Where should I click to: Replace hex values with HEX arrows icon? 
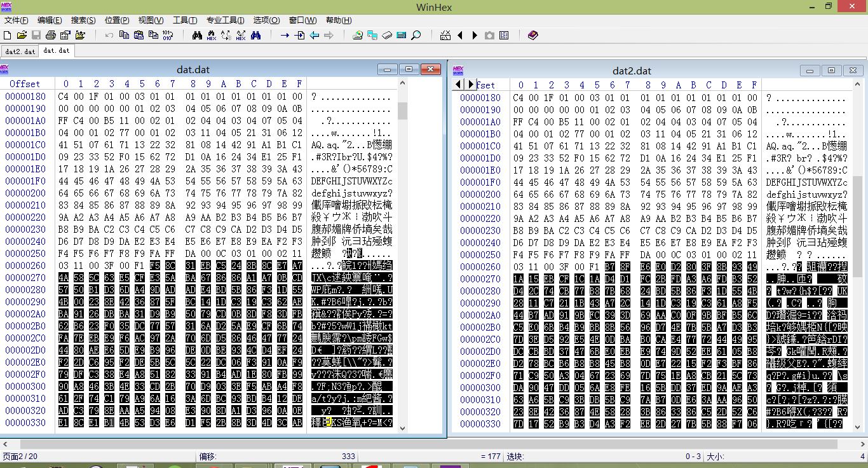coord(241,35)
